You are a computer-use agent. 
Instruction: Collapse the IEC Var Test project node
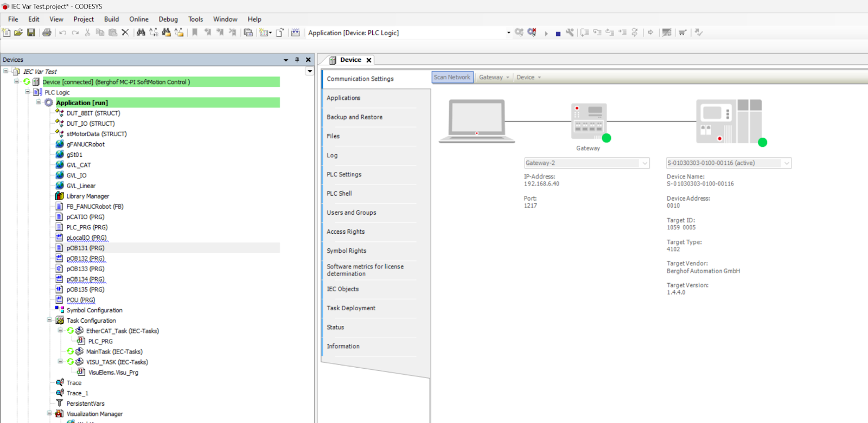click(6, 71)
